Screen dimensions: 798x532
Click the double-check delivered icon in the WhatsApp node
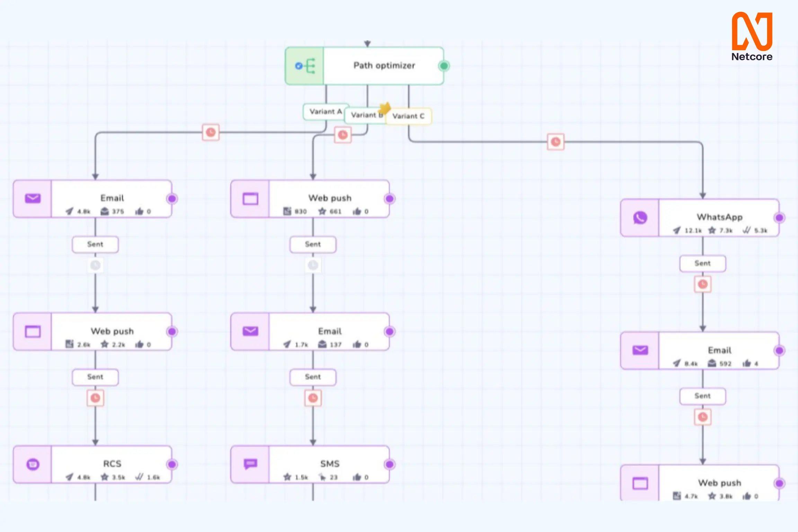pyautogui.click(x=746, y=230)
